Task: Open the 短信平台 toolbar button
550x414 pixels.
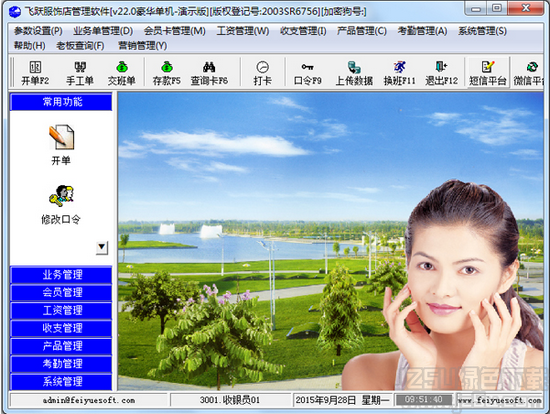Action: (488, 73)
